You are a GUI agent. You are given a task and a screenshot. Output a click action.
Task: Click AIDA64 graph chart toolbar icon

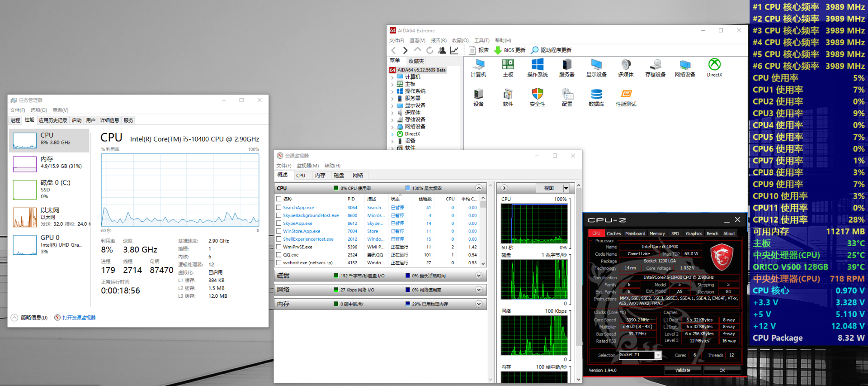coord(454,50)
